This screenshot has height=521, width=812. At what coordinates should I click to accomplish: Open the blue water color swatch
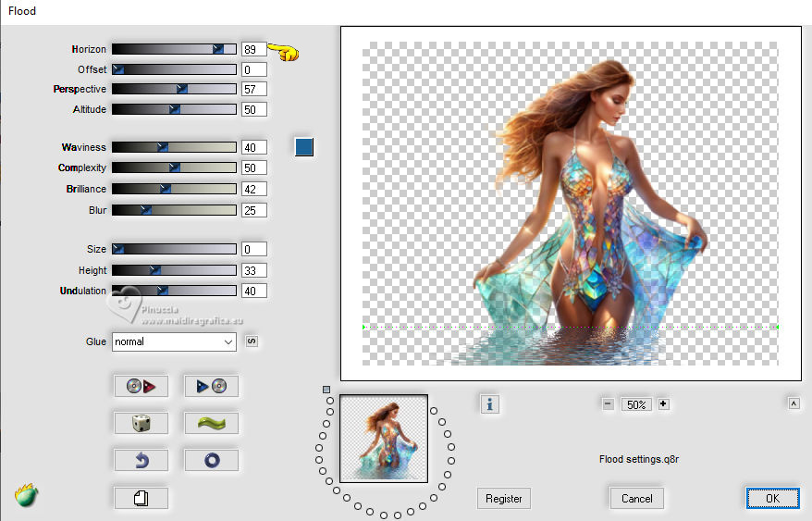point(304,147)
